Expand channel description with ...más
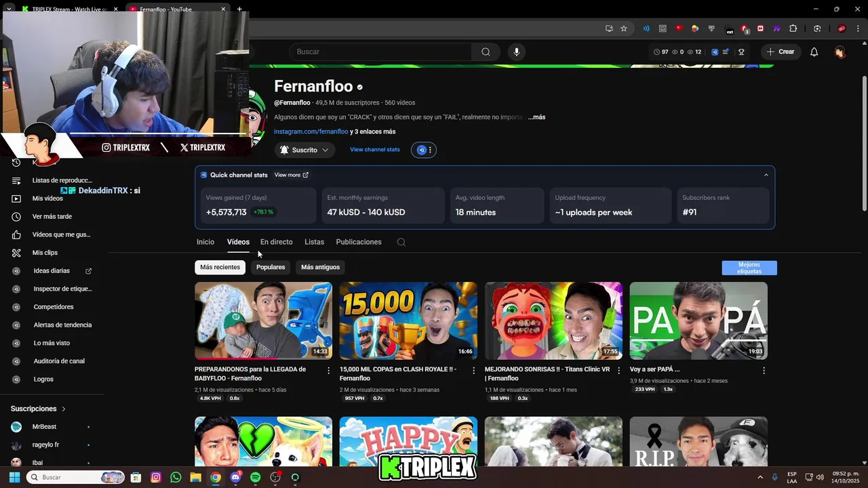This screenshot has height=488, width=868. click(x=536, y=117)
